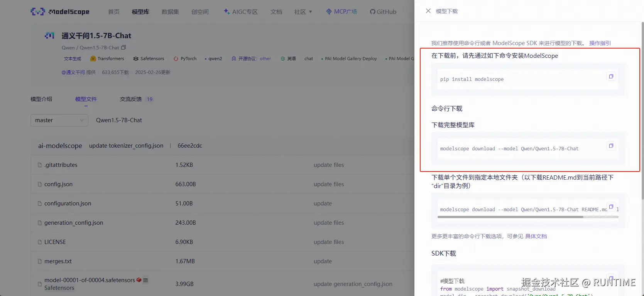Click the AIGC专区 sparkle icon
This screenshot has width=644, height=296.
click(226, 12)
